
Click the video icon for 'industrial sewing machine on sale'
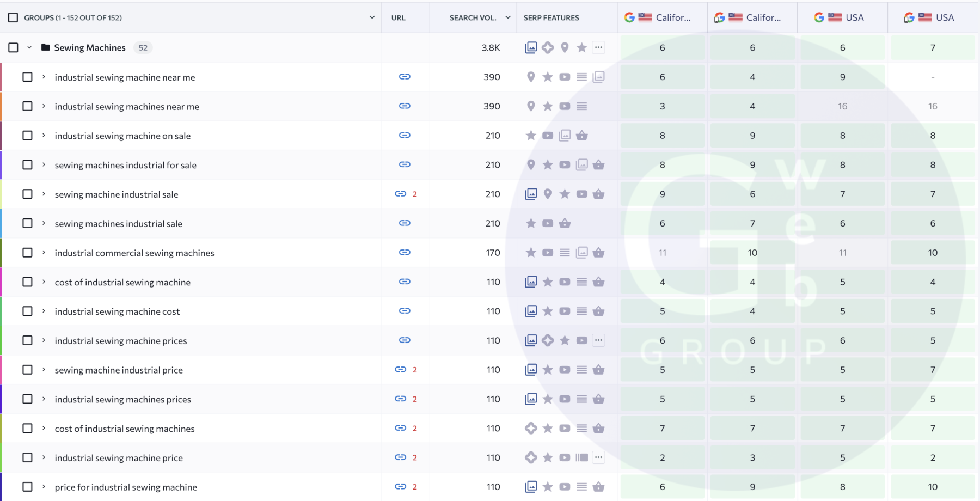(x=548, y=136)
